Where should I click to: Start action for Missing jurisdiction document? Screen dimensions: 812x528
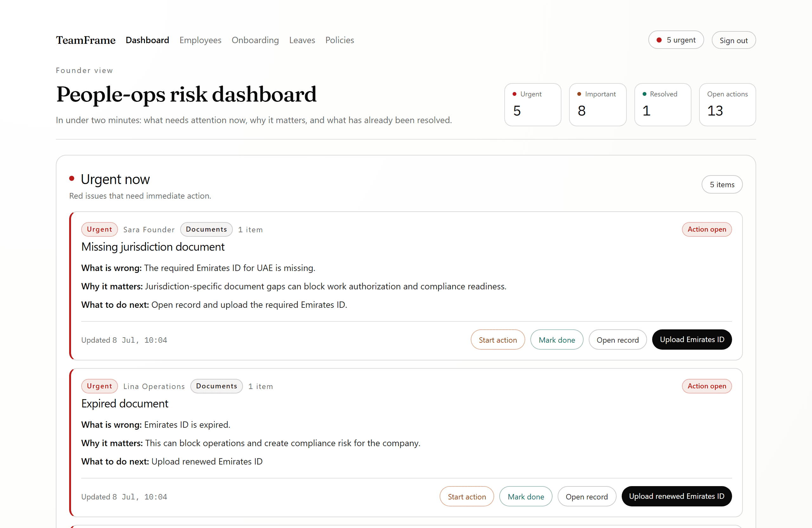coord(498,340)
